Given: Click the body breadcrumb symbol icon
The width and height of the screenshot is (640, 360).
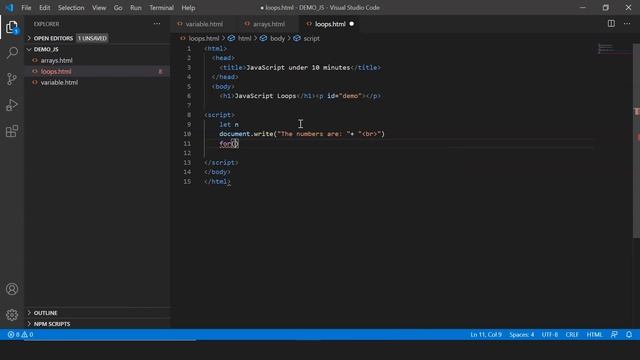Looking at the screenshot, I should coord(264,38).
